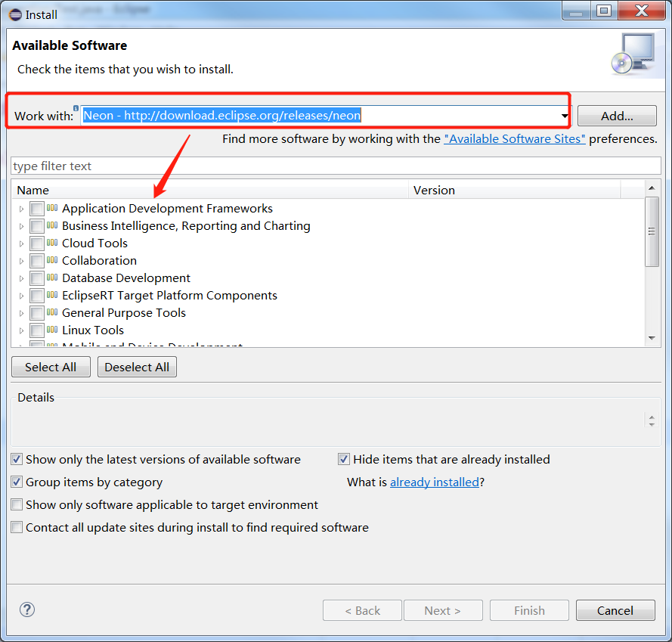The width and height of the screenshot is (672, 642).
Task: Expand the Linux Tools node
Action: (x=21, y=330)
